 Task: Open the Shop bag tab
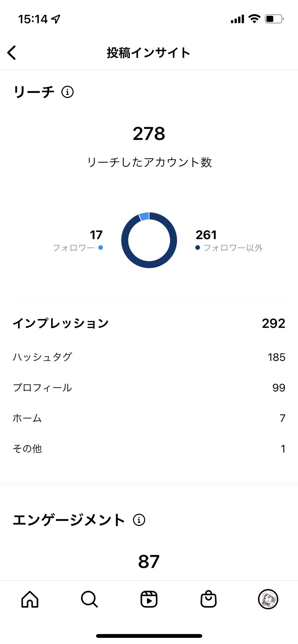(209, 599)
